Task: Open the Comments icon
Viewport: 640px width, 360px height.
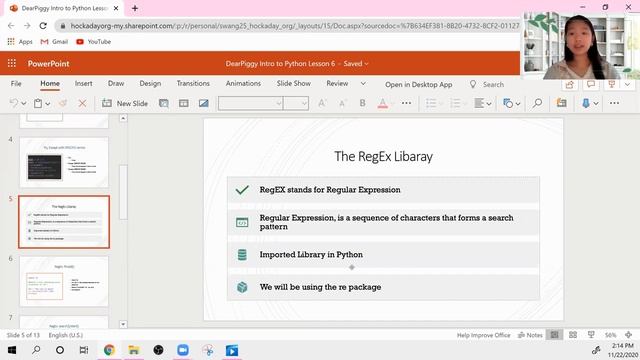Action: pyautogui.click(x=591, y=84)
